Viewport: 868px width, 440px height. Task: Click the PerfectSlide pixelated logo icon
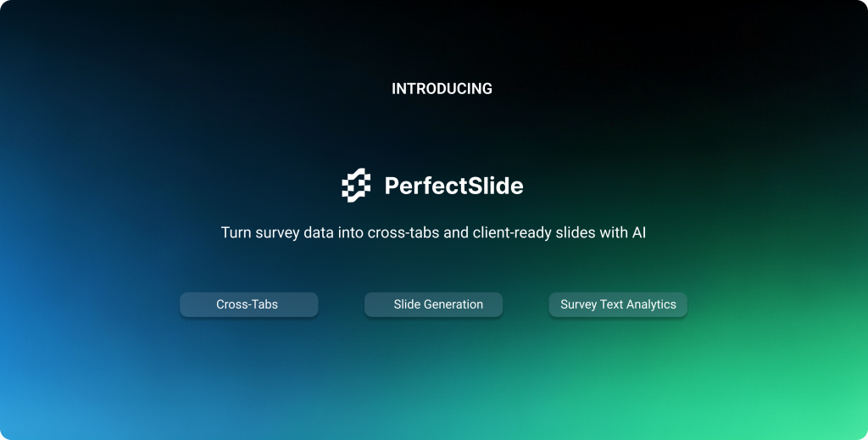(356, 186)
